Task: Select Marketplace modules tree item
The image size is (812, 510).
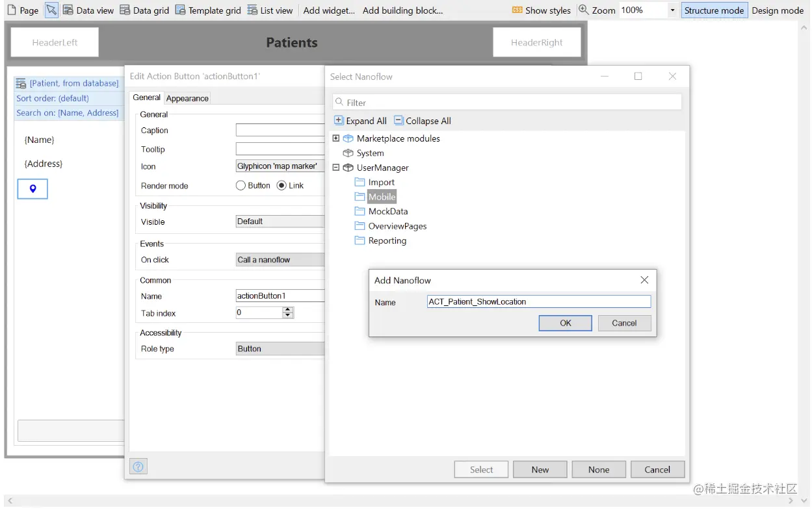Action: click(x=399, y=138)
